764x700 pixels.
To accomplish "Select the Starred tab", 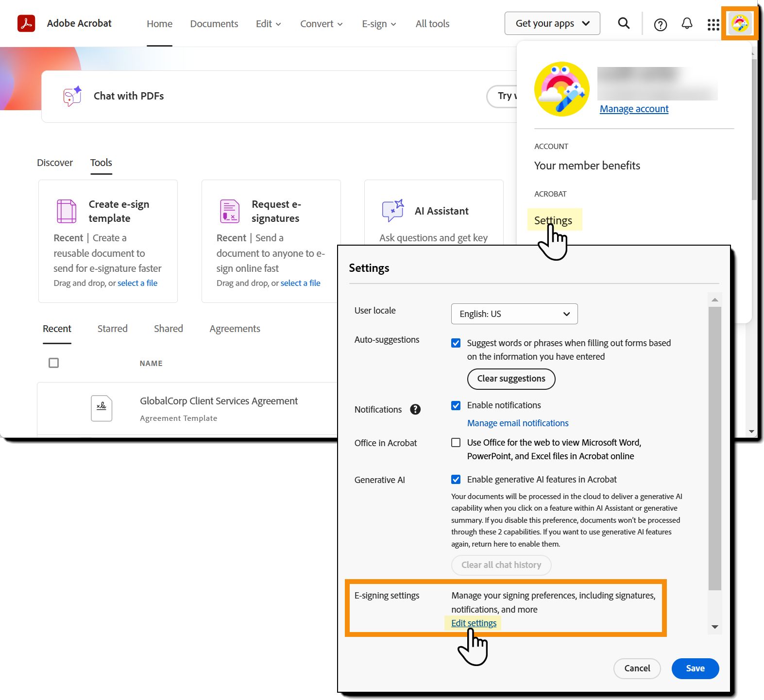I will click(113, 329).
